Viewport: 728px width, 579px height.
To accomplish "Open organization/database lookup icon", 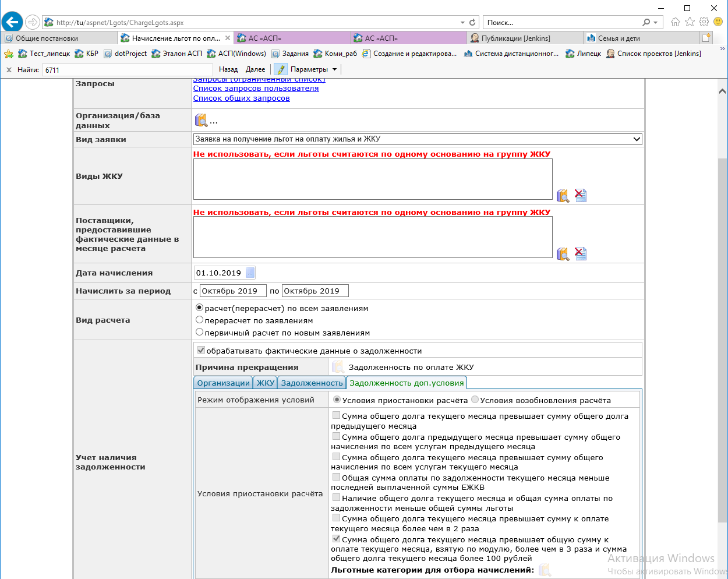I will [x=201, y=121].
